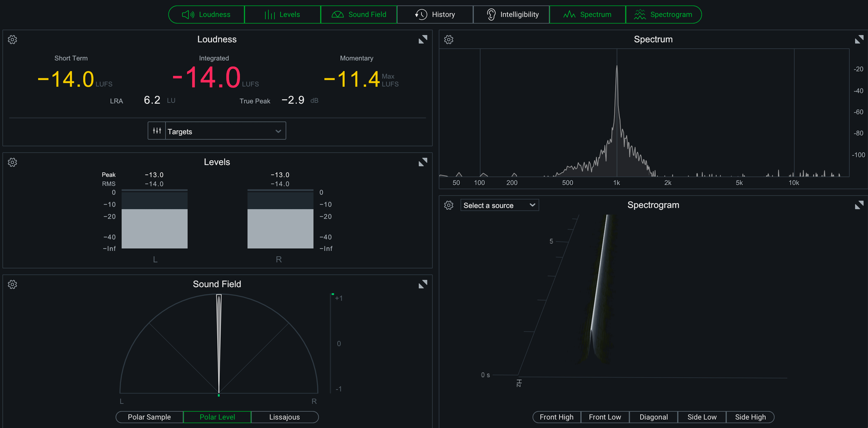The width and height of the screenshot is (868, 428).
Task: Click the left channel level meter
Action: tap(155, 219)
